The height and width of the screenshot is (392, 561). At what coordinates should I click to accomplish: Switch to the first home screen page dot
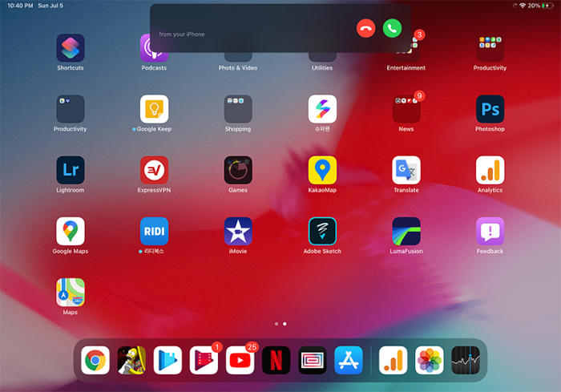(276, 324)
